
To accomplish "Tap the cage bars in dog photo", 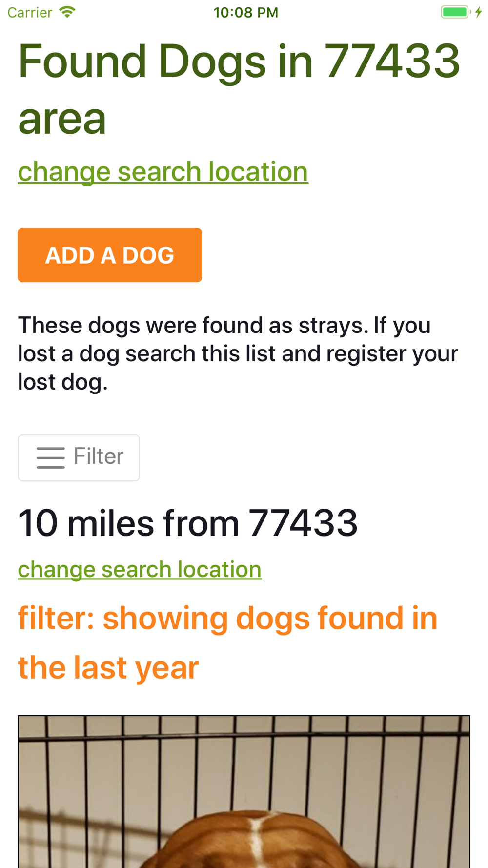I will pyautogui.click(x=244, y=762).
